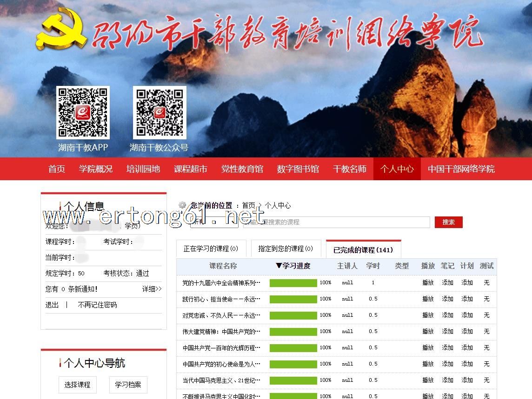Play the 党的十九届六中全会精神系列 course

pyautogui.click(x=427, y=282)
